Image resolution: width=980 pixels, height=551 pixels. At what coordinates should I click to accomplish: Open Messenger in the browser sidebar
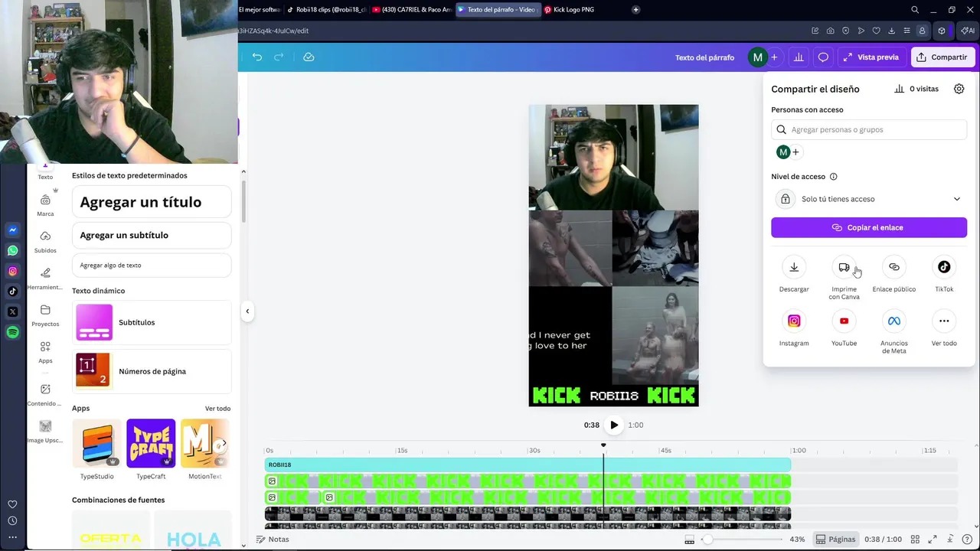pos(12,230)
